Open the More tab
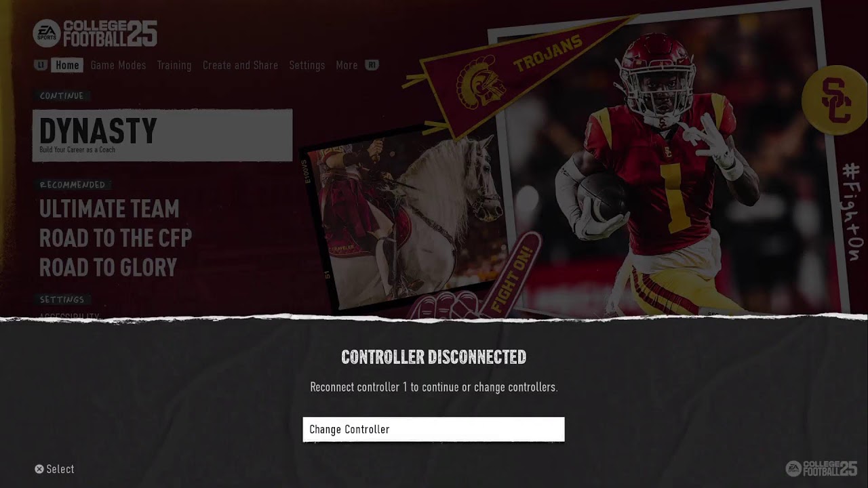 pyautogui.click(x=347, y=65)
